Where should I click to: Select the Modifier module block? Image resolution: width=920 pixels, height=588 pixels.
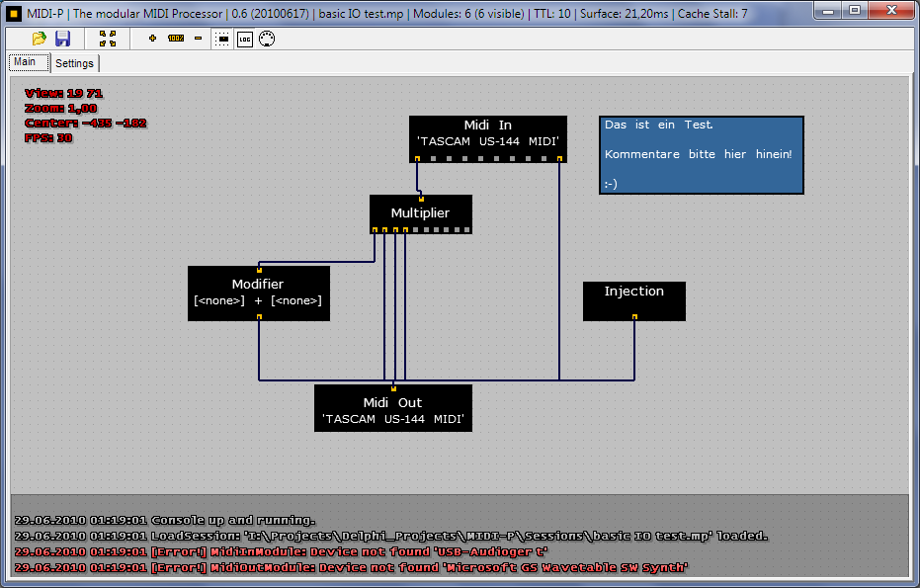[x=258, y=293]
